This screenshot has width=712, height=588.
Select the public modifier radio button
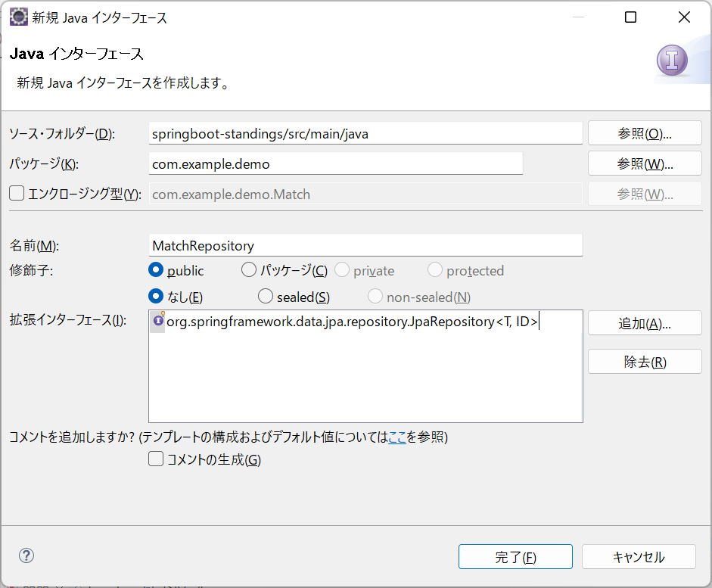point(157,270)
